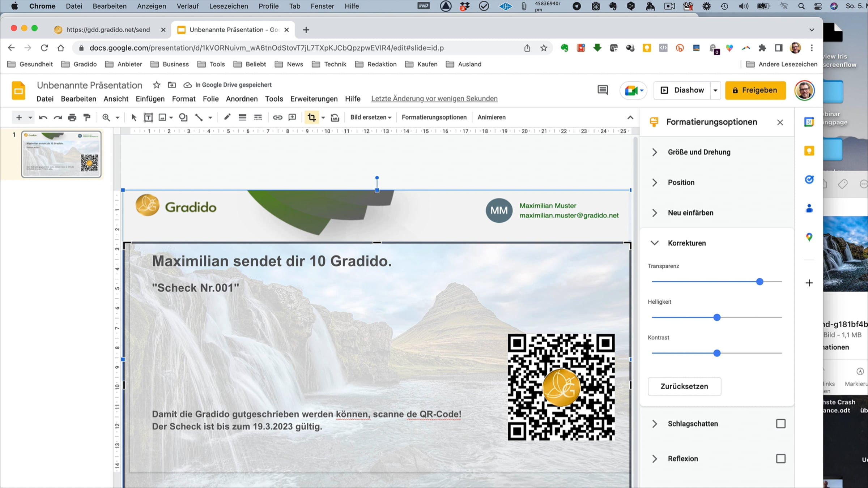The width and height of the screenshot is (868, 488).
Task: Select slide 1 thumbnail in filmstrip
Action: click(x=61, y=154)
